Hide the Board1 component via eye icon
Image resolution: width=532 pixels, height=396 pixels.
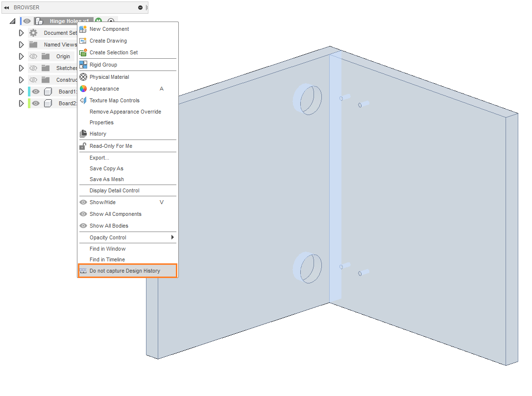coord(36,92)
